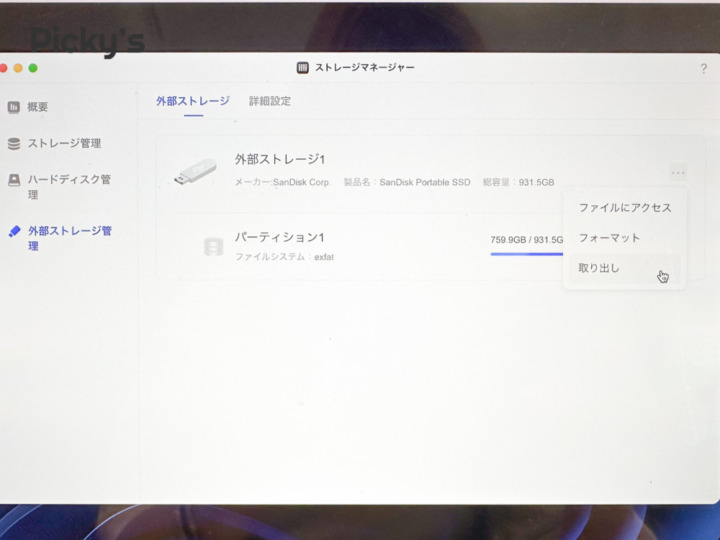The width and height of the screenshot is (720, 540).
Task: Click the 概要 overview icon in sidebar
Action: (14, 107)
